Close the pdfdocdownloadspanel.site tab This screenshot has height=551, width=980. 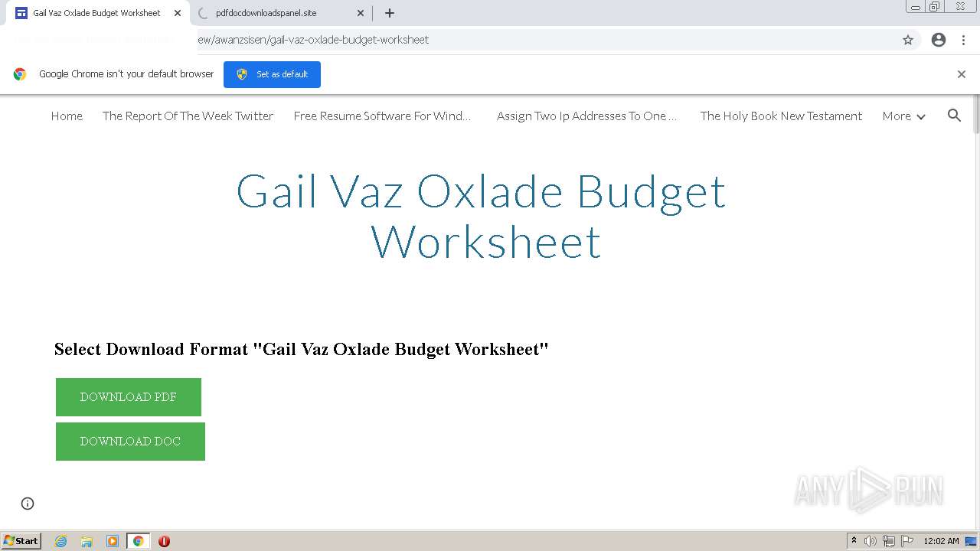click(361, 13)
